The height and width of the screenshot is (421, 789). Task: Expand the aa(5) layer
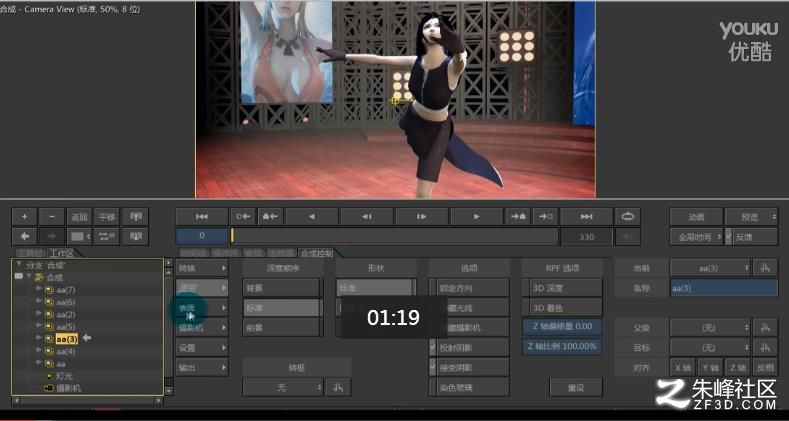click(x=39, y=326)
